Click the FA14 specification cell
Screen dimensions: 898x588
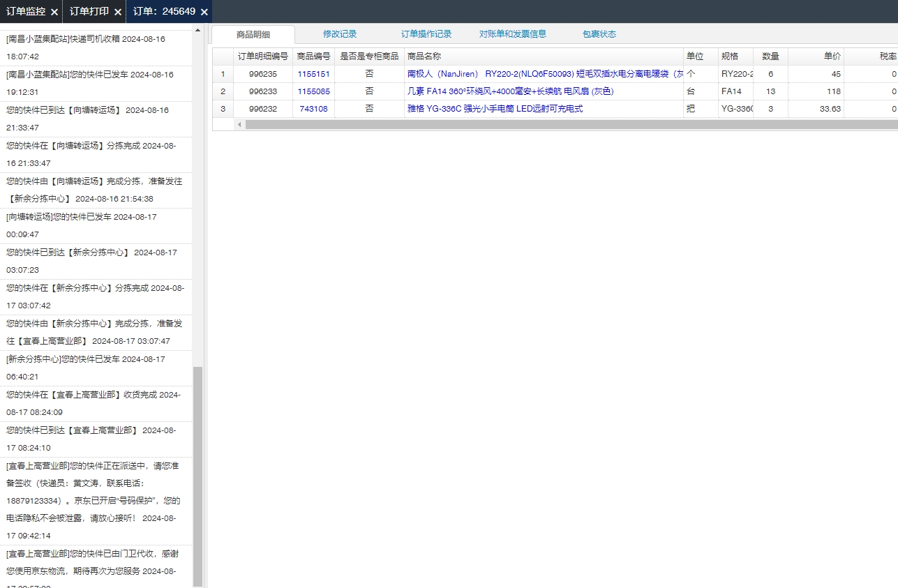point(735,91)
